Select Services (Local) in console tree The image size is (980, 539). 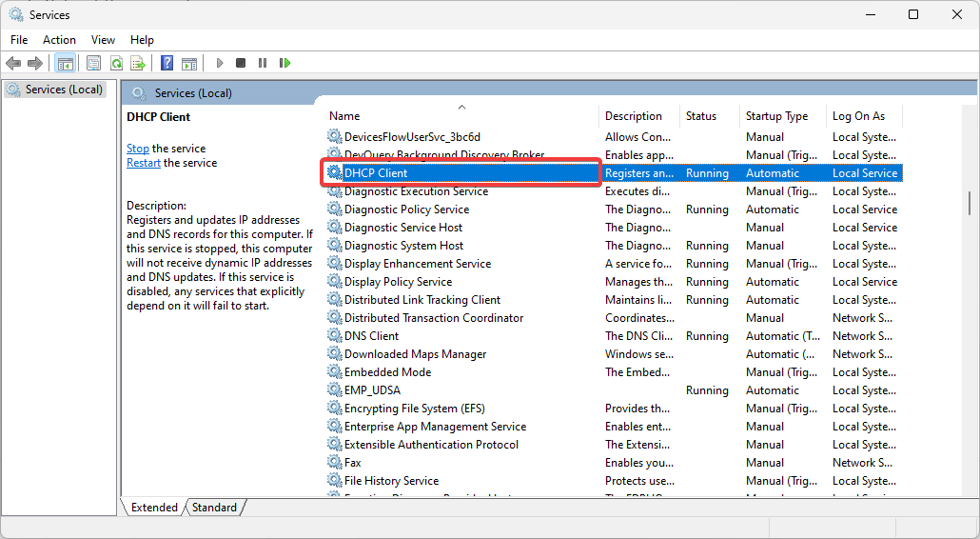coord(55,90)
